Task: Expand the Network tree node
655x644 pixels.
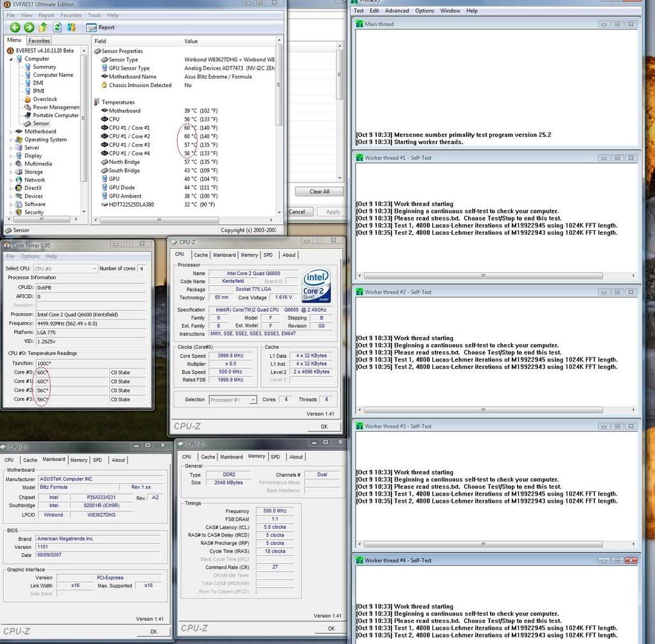Action: (x=11, y=180)
